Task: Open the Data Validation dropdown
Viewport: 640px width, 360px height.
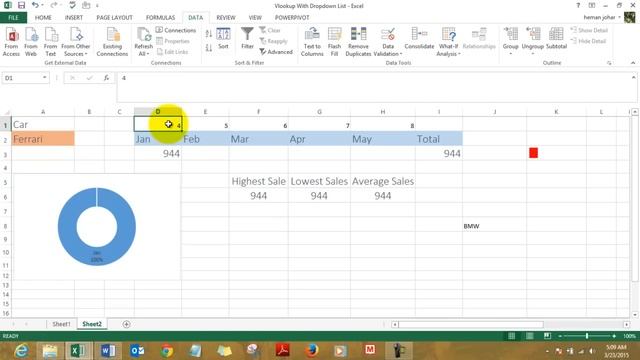Action: (x=388, y=50)
